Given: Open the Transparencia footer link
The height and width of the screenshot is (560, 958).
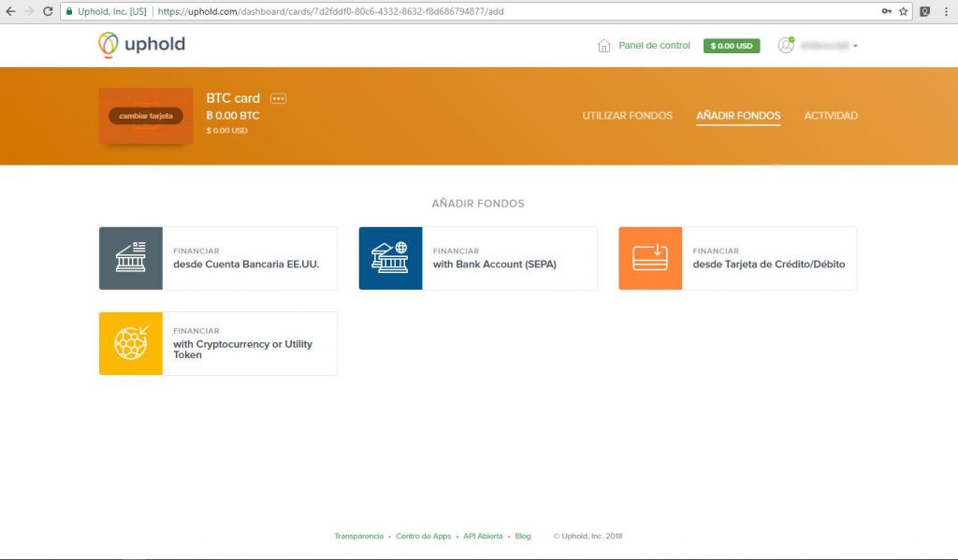Looking at the screenshot, I should (x=358, y=537).
